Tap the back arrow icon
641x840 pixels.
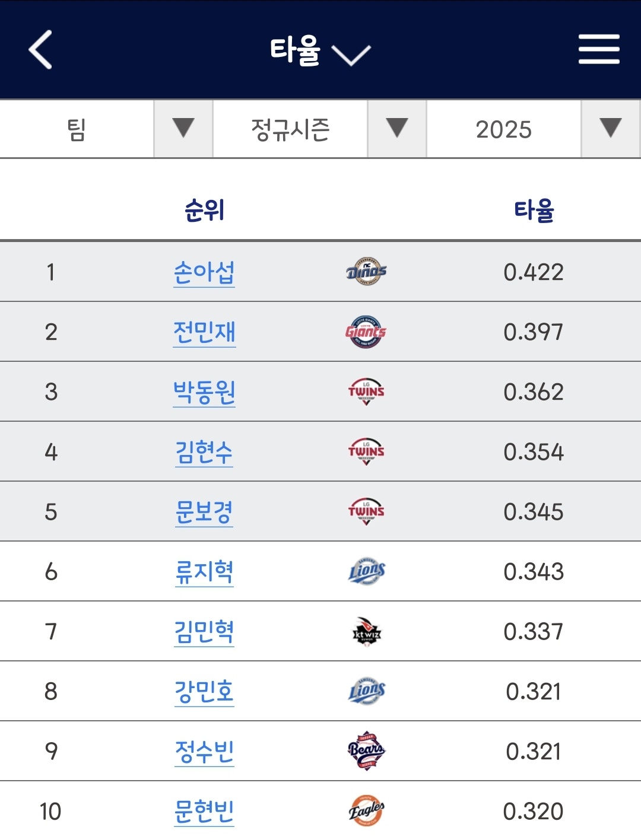[40, 50]
